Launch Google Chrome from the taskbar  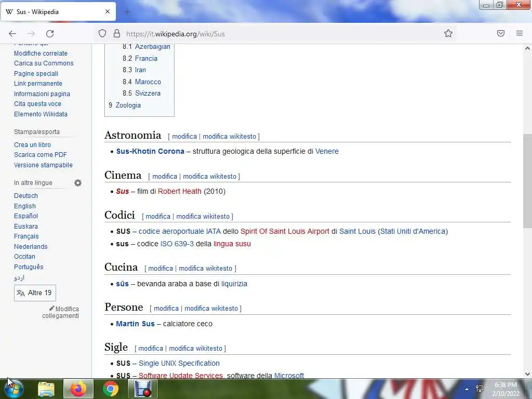tap(111, 389)
